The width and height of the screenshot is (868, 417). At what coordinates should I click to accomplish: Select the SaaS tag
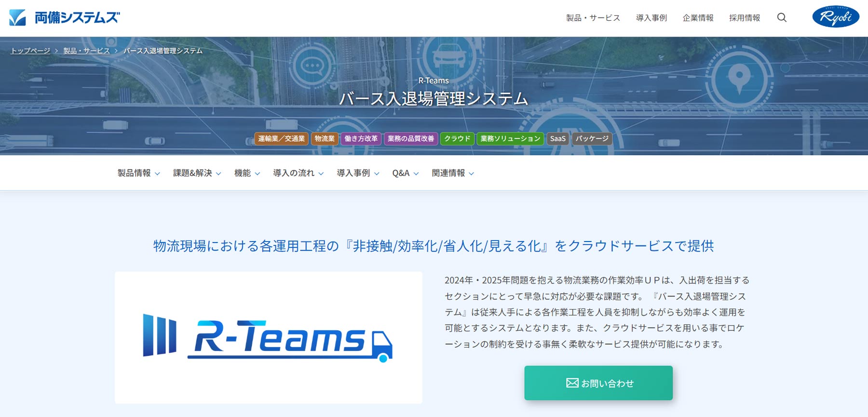coord(558,139)
